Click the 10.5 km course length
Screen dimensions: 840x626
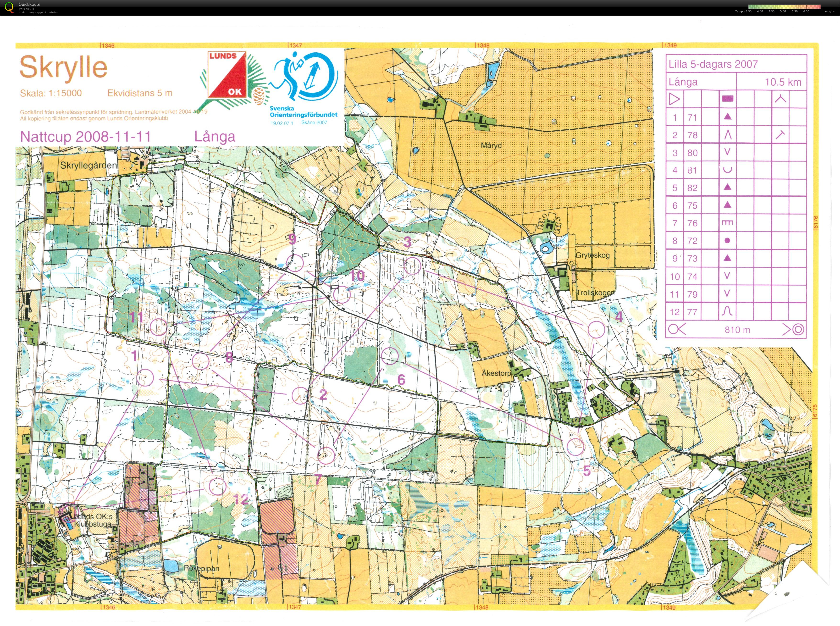click(x=783, y=82)
